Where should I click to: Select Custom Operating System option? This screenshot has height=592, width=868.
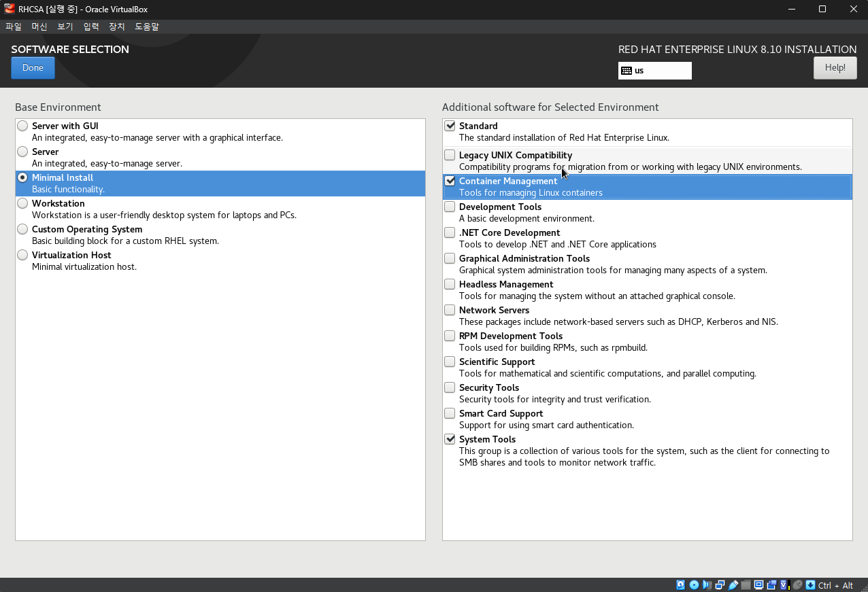coord(23,229)
